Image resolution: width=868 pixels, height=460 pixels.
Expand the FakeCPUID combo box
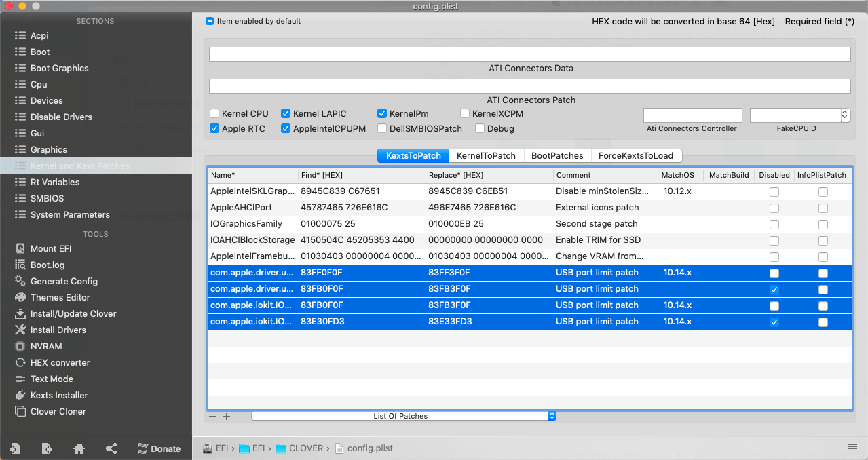pos(845,115)
